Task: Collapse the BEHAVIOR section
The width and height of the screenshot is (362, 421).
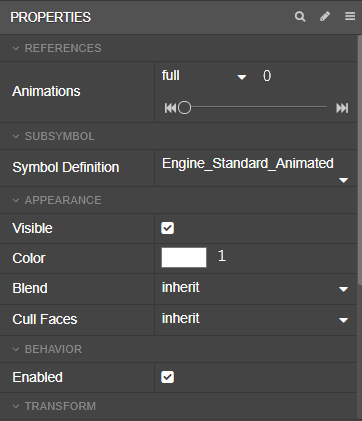Action: [x=16, y=349]
